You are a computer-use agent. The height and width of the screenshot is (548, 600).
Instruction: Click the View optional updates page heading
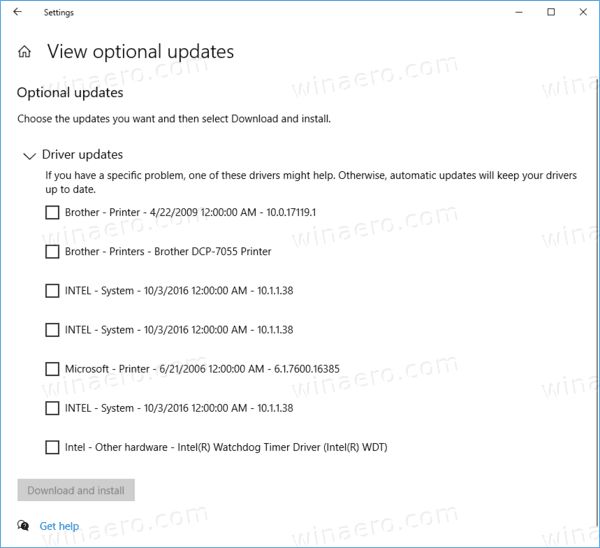click(x=140, y=52)
